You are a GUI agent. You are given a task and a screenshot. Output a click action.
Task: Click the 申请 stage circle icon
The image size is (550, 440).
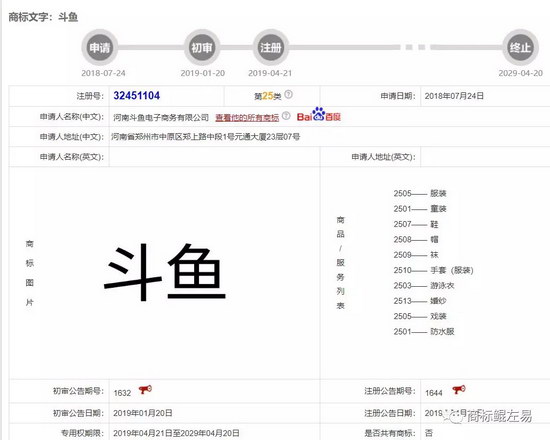[x=100, y=47]
